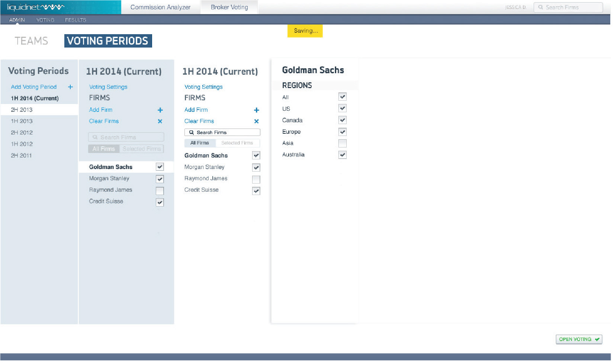The image size is (614, 364).
Task: Click the liquidnet logo
Action: [36, 7]
